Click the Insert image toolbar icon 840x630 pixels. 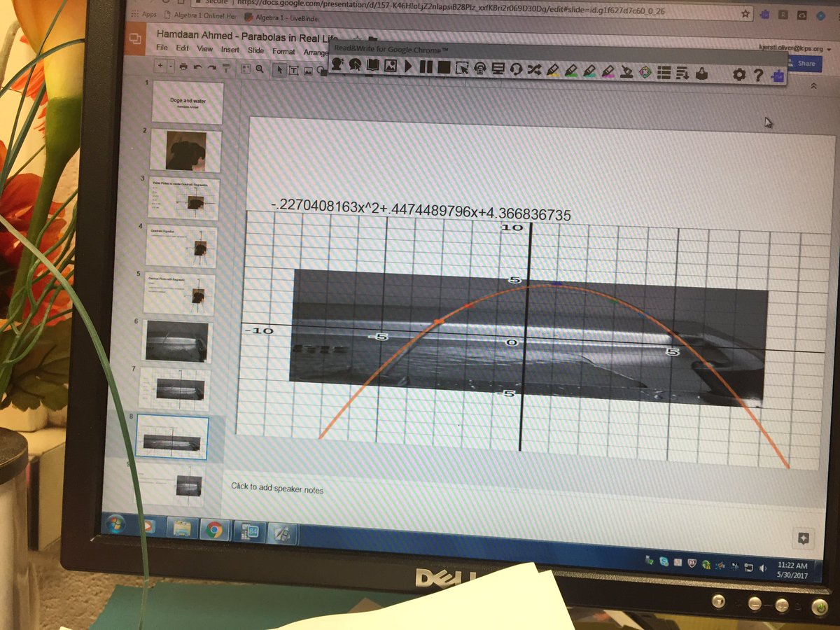tap(308, 71)
